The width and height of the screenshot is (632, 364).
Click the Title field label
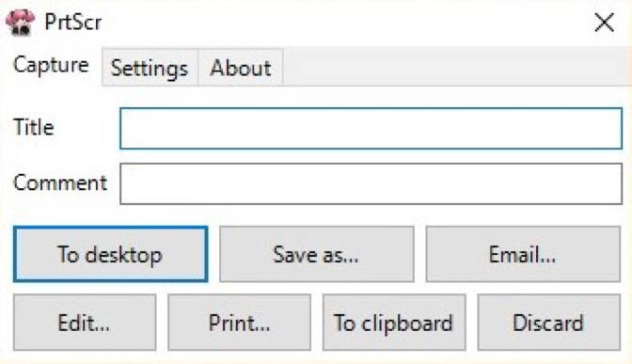[34, 127]
